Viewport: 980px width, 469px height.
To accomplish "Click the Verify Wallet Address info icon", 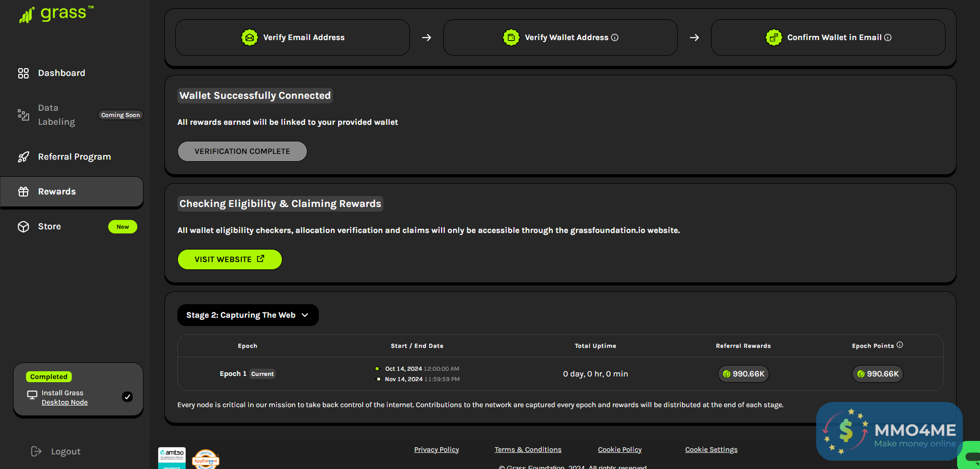I will pyautogui.click(x=615, y=37).
